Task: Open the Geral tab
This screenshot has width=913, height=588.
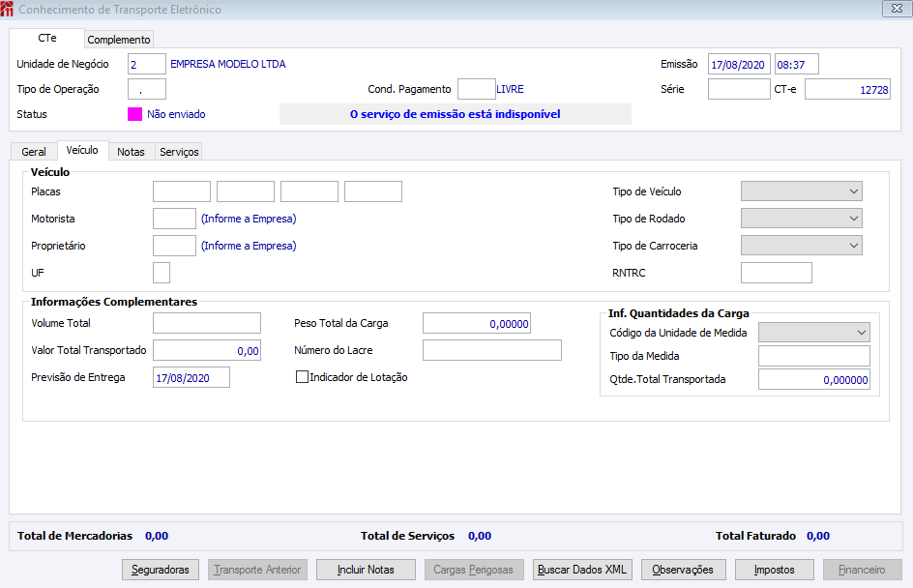Action: [34, 152]
